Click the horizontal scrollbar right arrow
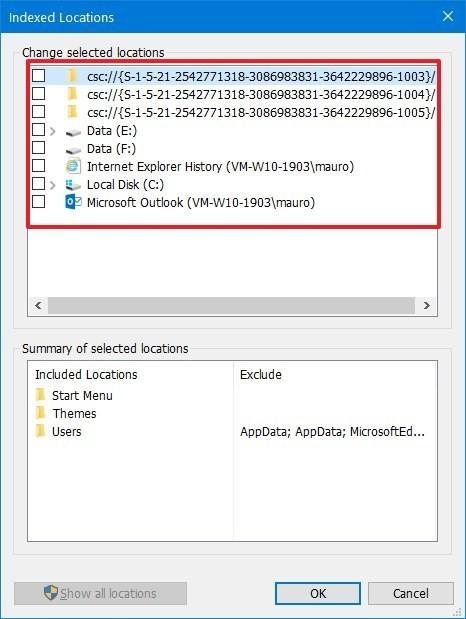The width and height of the screenshot is (466, 619). (x=427, y=306)
